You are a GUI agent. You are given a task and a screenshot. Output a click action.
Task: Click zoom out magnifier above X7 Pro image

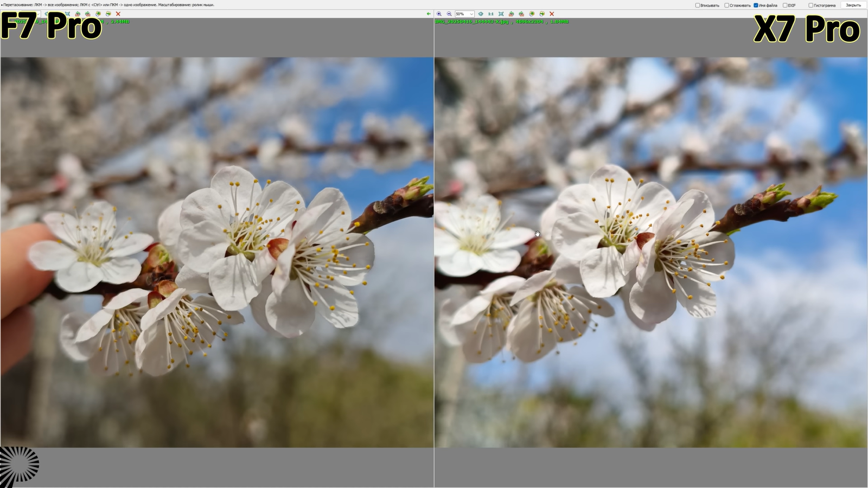click(449, 14)
